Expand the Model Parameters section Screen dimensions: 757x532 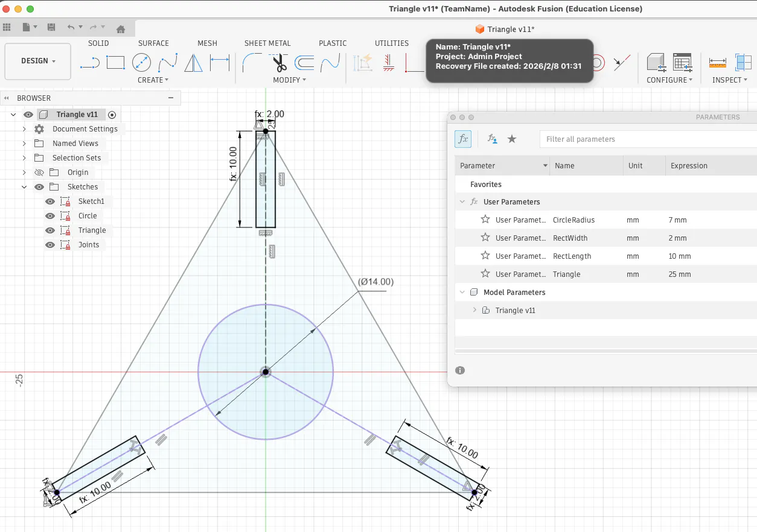tap(462, 292)
